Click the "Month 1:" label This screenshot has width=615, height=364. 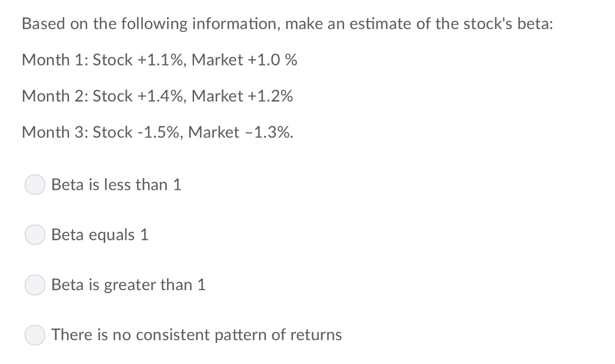tap(55, 60)
